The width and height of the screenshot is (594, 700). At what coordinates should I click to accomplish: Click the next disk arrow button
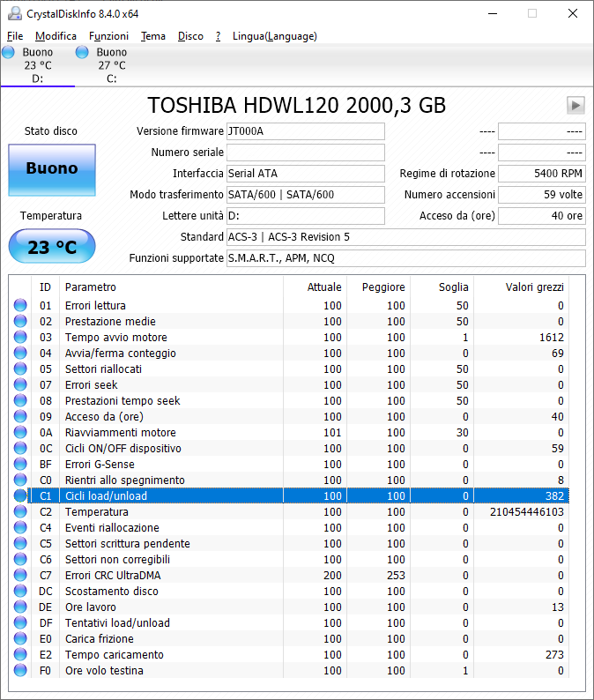pos(575,106)
